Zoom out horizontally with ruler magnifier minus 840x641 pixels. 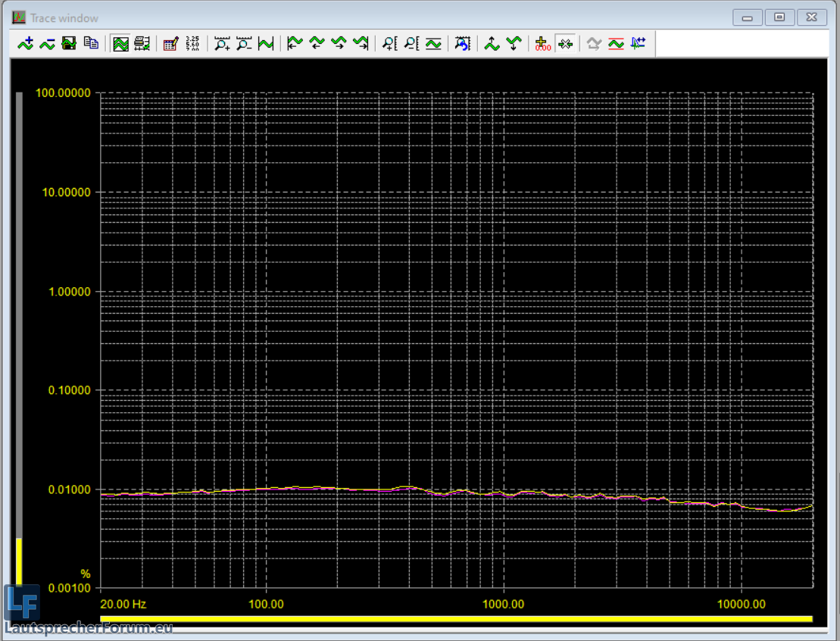click(244, 44)
